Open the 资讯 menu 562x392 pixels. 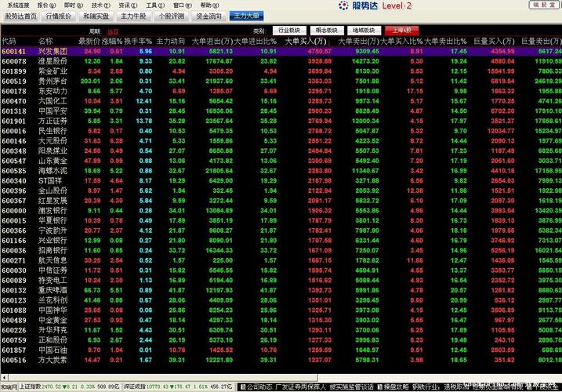pyautogui.click(x=128, y=5)
